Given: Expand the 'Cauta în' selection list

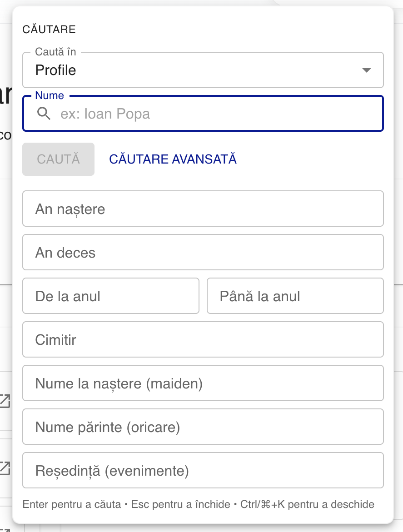Looking at the screenshot, I should point(203,70).
